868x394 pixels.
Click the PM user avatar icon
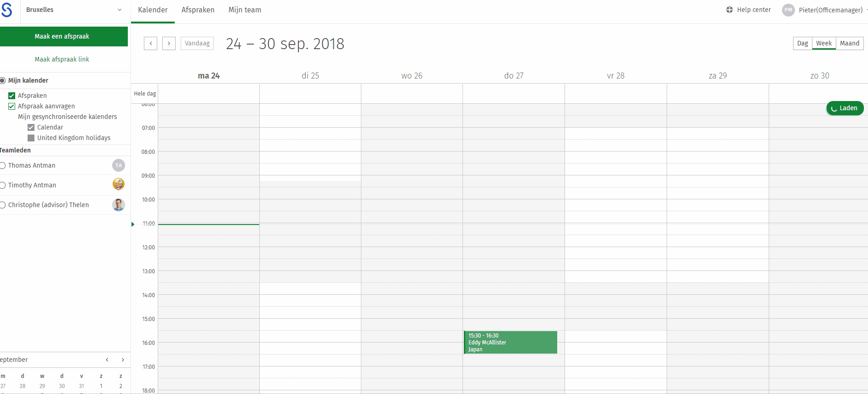click(788, 10)
